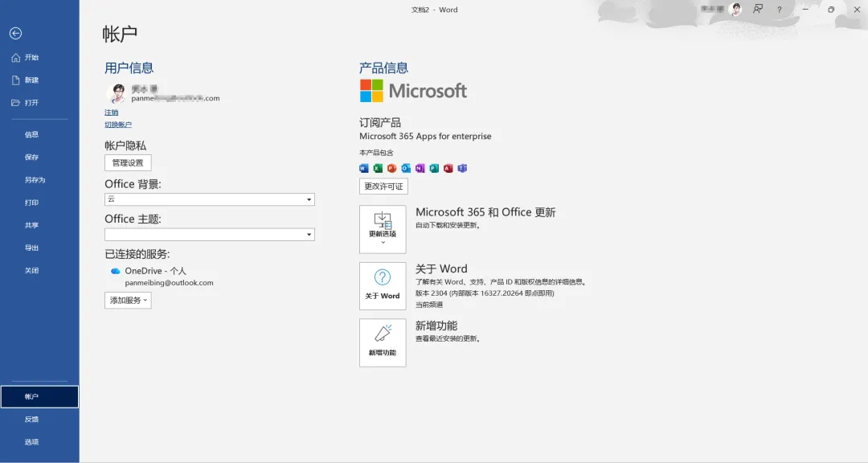The width and height of the screenshot is (868, 463).
Task: Click the 关于 Word button
Action: (x=383, y=286)
